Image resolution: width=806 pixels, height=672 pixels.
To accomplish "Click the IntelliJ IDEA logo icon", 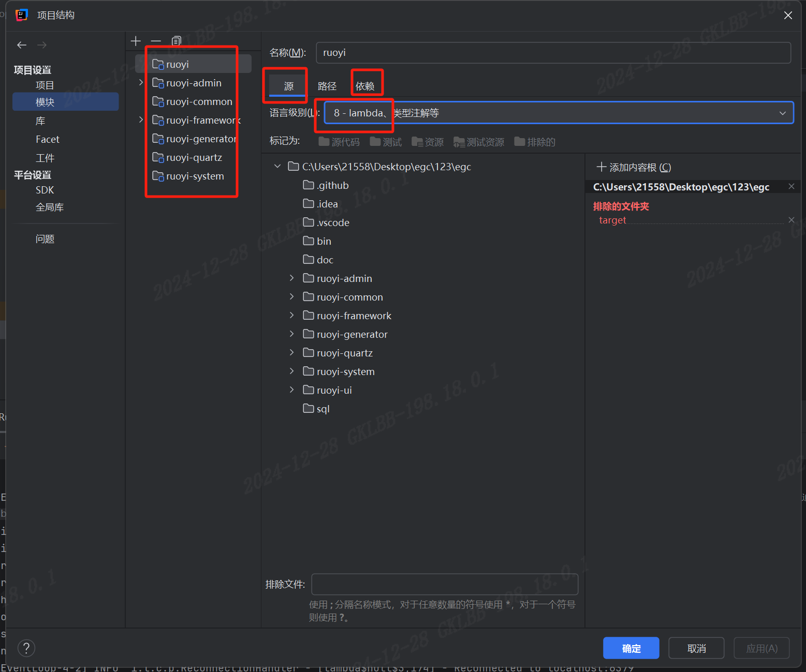I will point(21,15).
